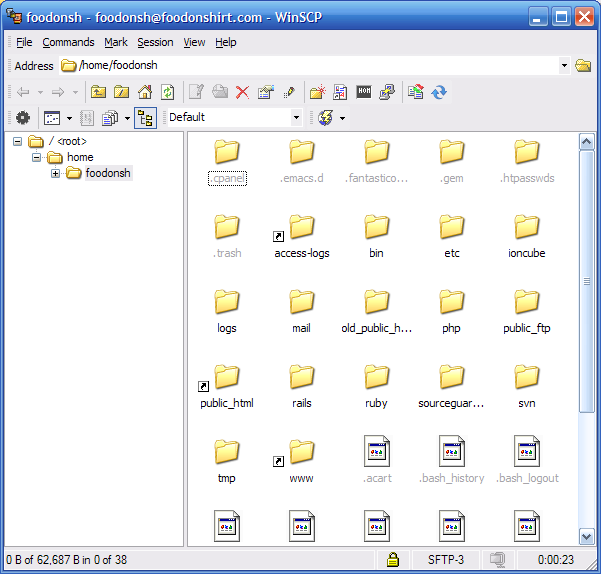
Task: Click the Edit file toolbar icon
Action: click(197, 92)
